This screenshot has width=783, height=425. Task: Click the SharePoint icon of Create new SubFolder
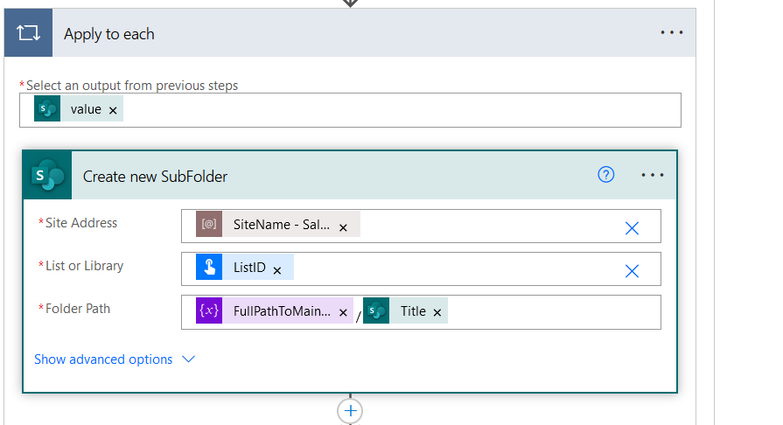[x=47, y=175]
